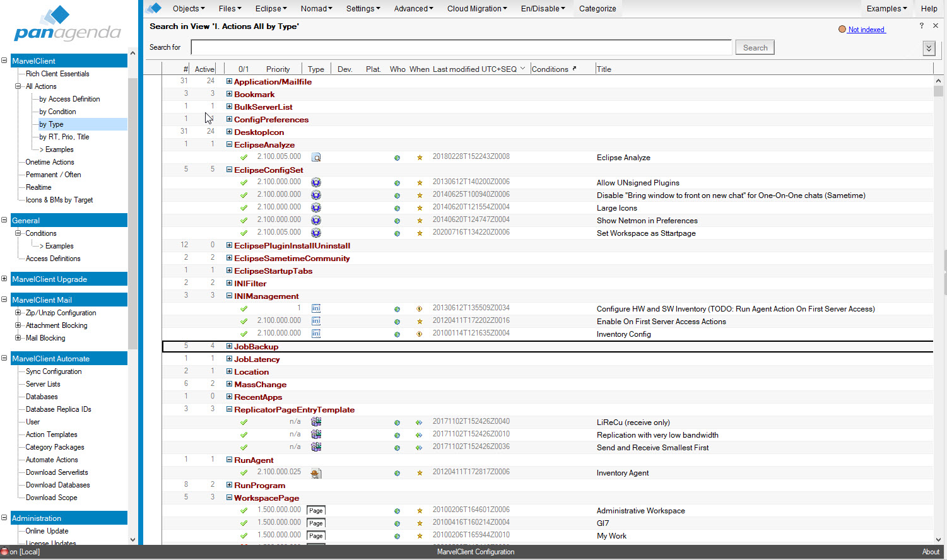
Task: Click the blue diamond icon before Objects menu
Action: coord(154,8)
